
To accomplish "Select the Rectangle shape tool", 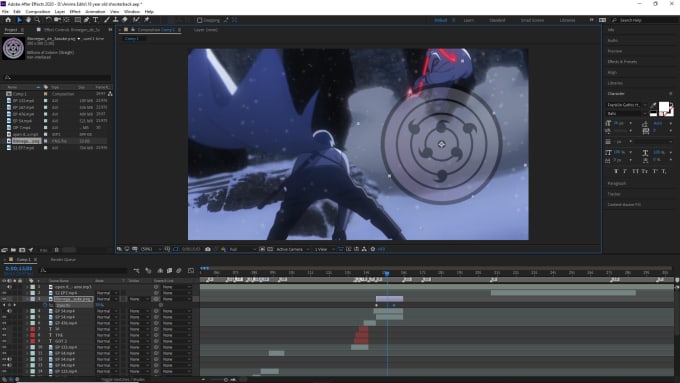I will [x=77, y=20].
